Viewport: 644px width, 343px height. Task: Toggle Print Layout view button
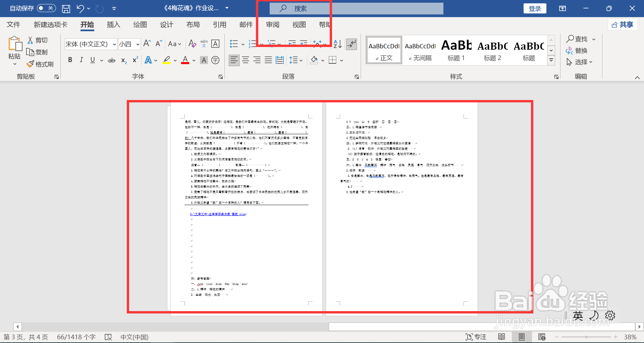(522, 337)
